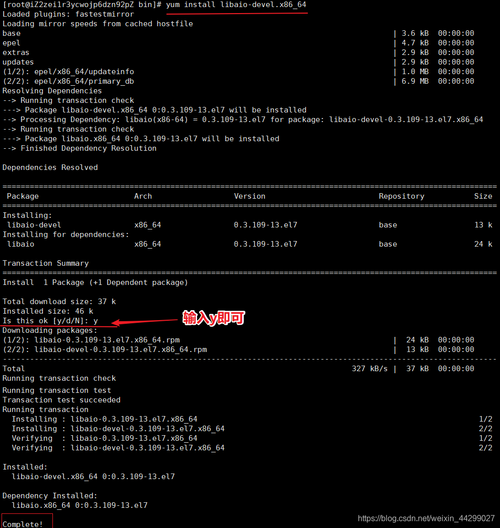This screenshot has width=500, height=528.
Task: Click the libaio-devel rpm download line
Action: tap(105, 350)
